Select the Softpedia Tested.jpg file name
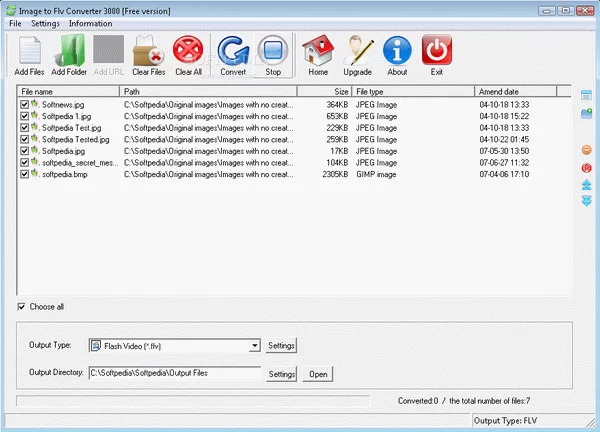The image size is (600, 432). tap(75, 139)
